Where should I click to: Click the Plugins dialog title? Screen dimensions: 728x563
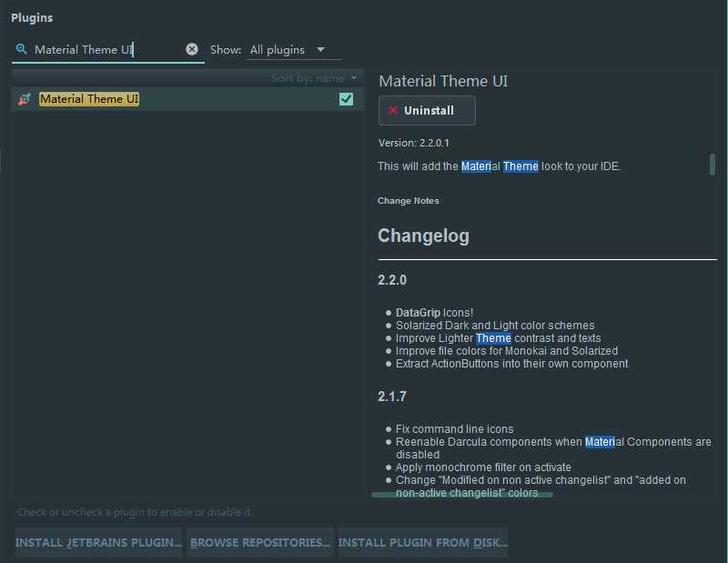[x=32, y=17]
